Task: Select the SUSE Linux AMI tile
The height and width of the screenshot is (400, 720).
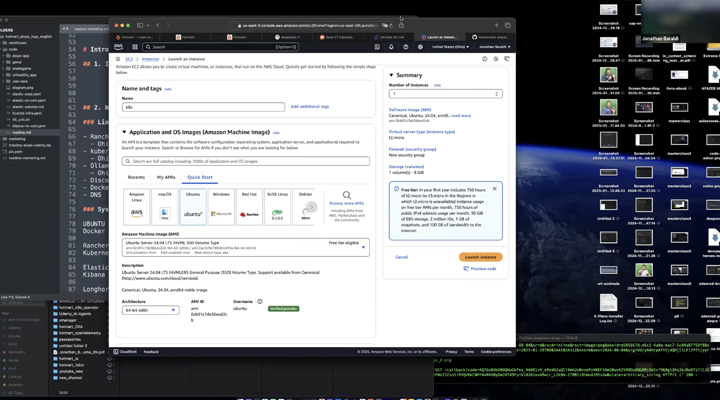Action: (277, 207)
